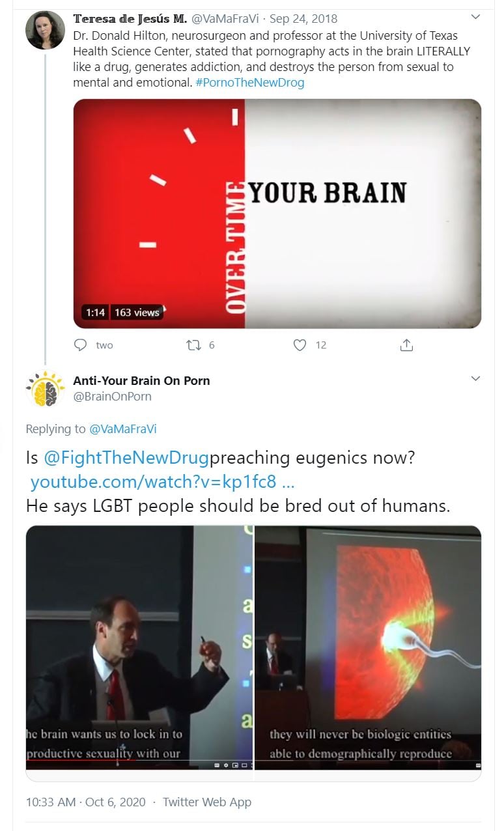Retweet Teresa's tweet via retweet icon
504x831 pixels.
point(194,345)
